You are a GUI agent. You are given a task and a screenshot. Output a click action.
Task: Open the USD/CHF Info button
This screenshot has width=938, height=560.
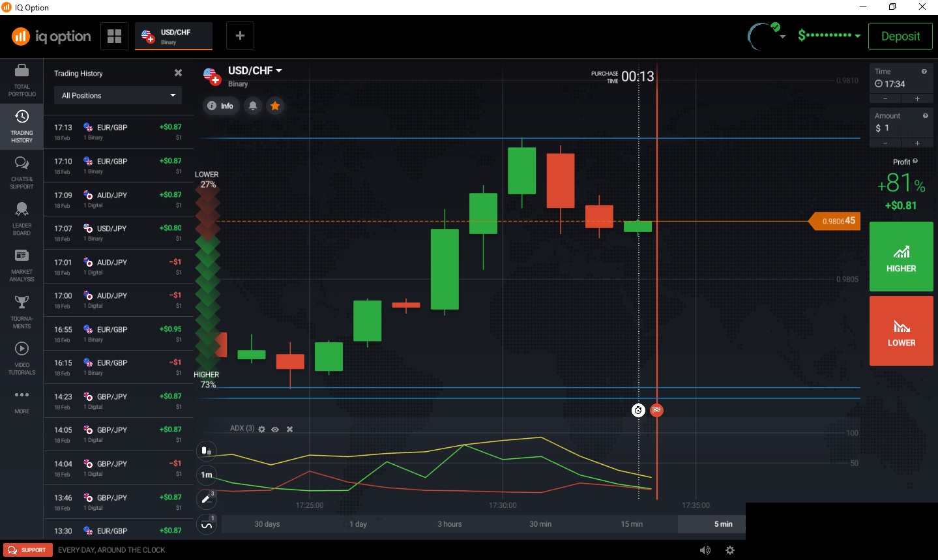220,106
